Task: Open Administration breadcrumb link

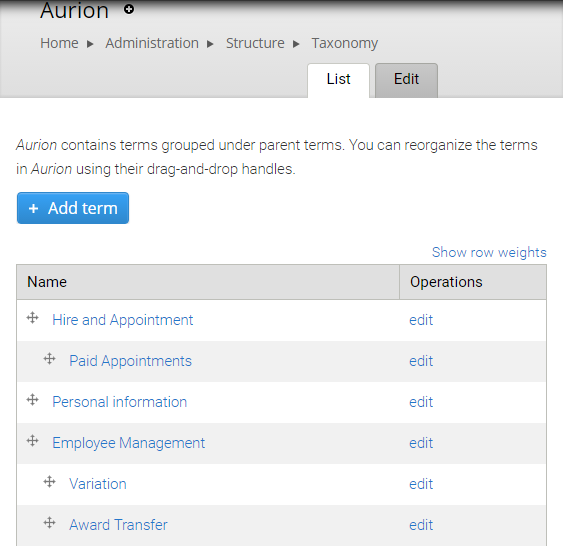Action: pyautogui.click(x=152, y=43)
